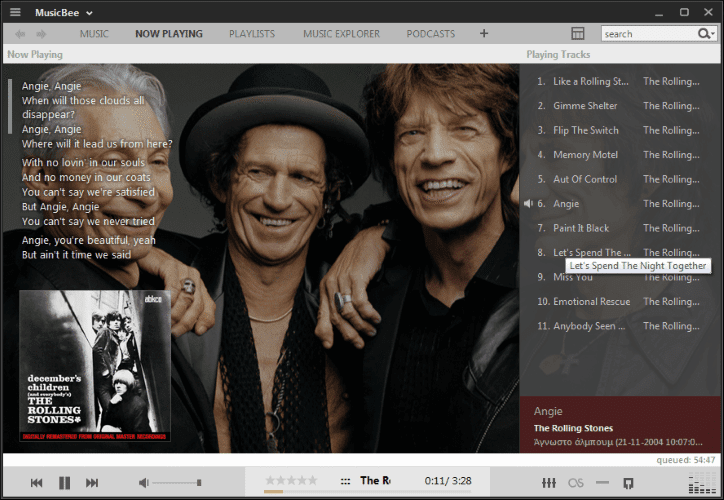Click the Last.fm scrobble icon

click(x=576, y=483)
